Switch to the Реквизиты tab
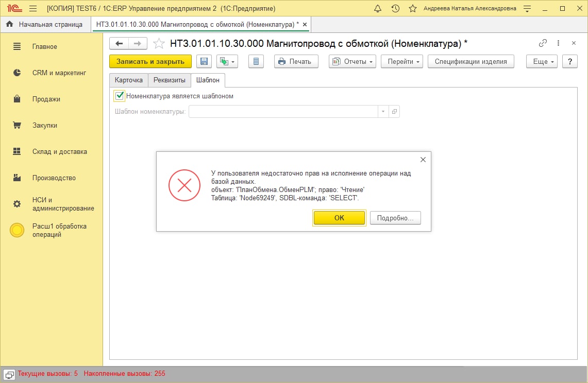 tap(170, 80)
